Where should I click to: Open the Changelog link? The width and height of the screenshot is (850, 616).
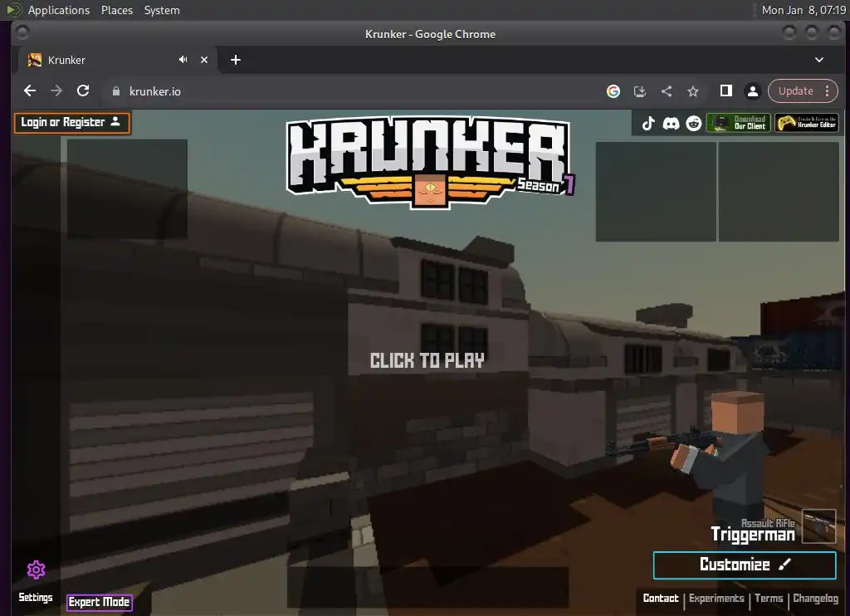click(x=815, y=598)
